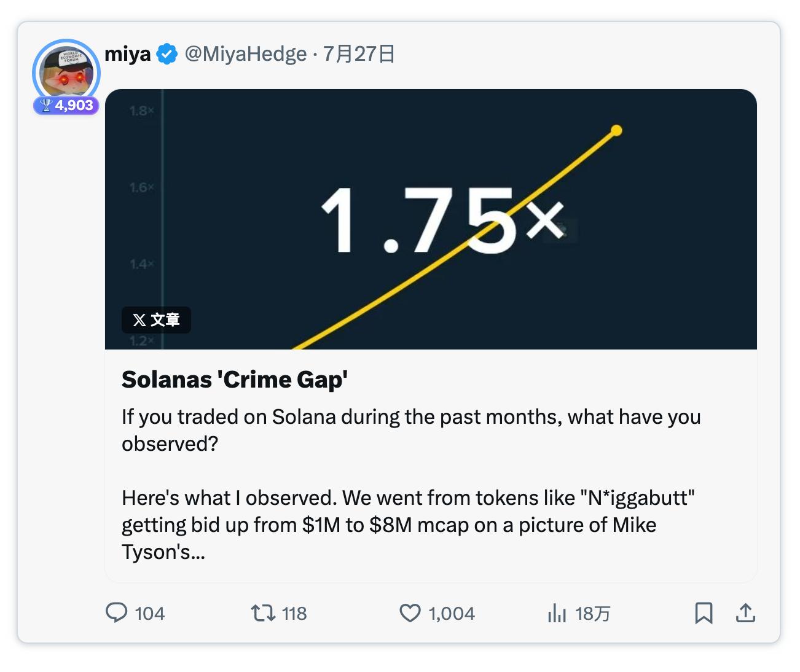Viewport: 800px width, 672px height.
Task: Click the 18万 views count
Action: coord(593,613)
